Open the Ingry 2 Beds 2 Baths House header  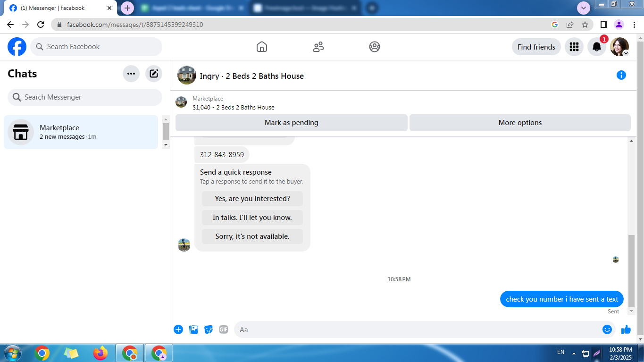pyautogui.click(x=252, y=76)
